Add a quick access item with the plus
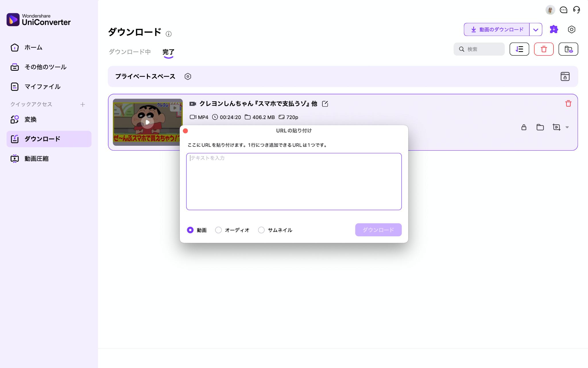Viewport: 588px width, 368px height. (x=83, y=104)
